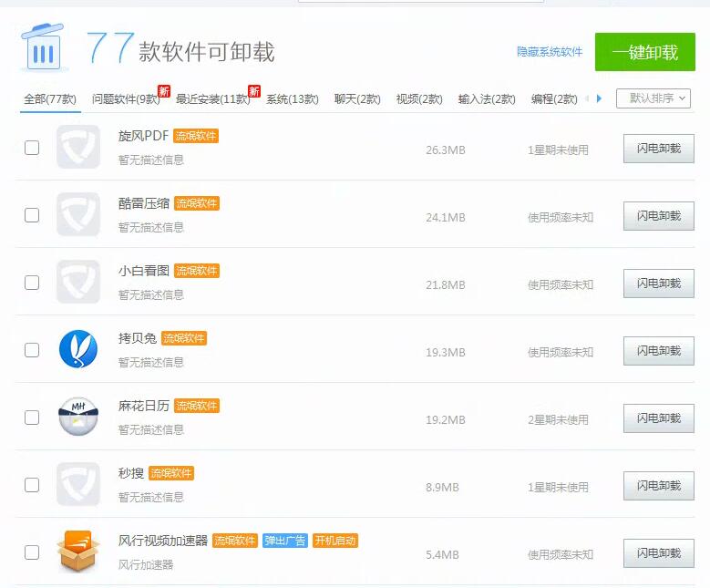Click the 2星期未使用 usage text

point(559,420)
